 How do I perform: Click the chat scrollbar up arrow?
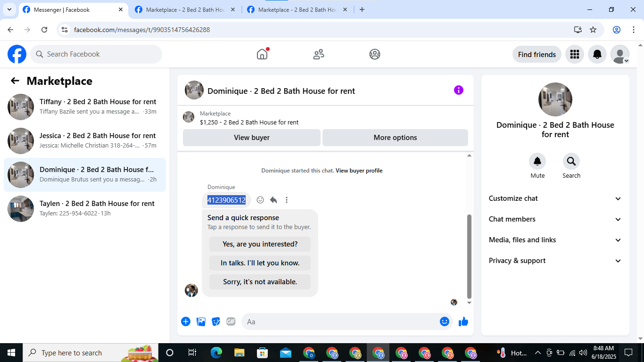coord(469,156)
